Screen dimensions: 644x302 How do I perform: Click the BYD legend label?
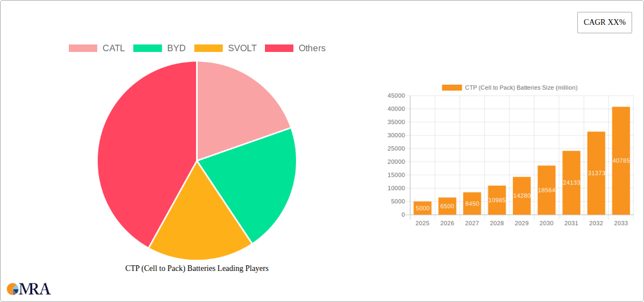pos(176,48)
